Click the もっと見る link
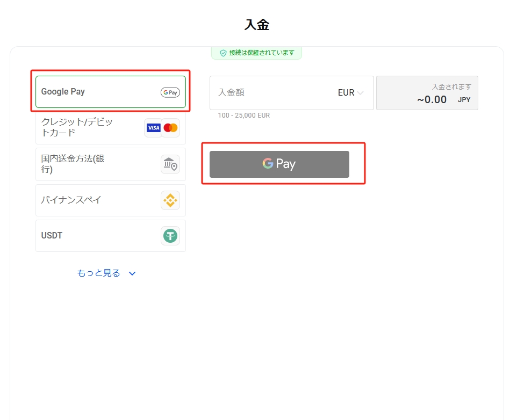The image size is (510, 420). pos(99,273)
